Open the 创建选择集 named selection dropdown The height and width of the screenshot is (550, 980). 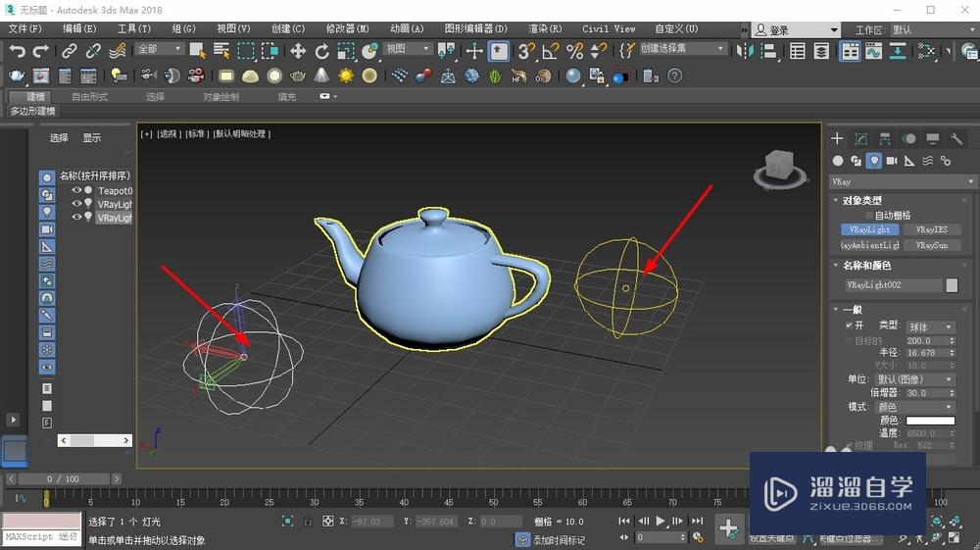pyautogui.click(x=682, y=49)
